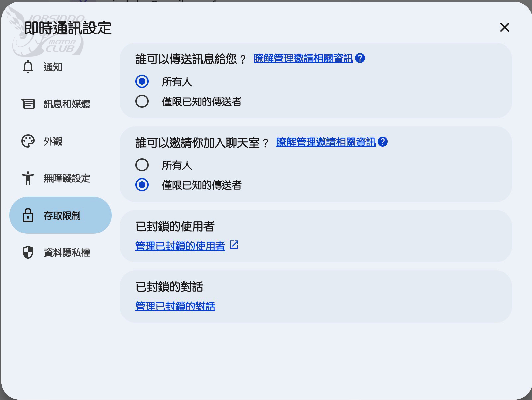Screen dimensions: 532x400
Task: Click the bell icon next to 通知
Action: coord(28,67)
